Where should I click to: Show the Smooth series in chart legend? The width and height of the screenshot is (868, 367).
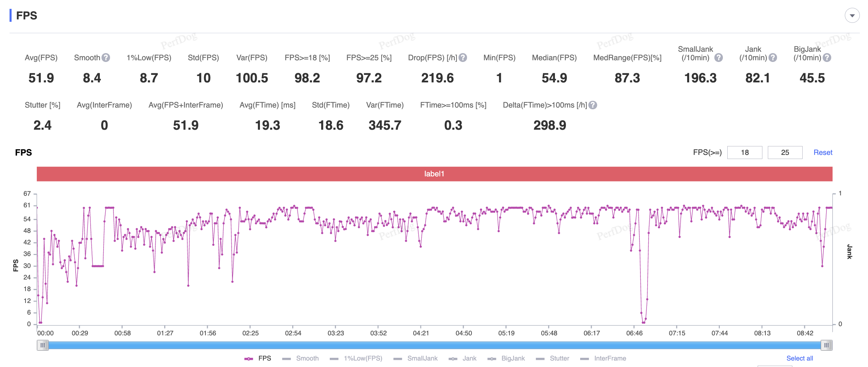300,358
